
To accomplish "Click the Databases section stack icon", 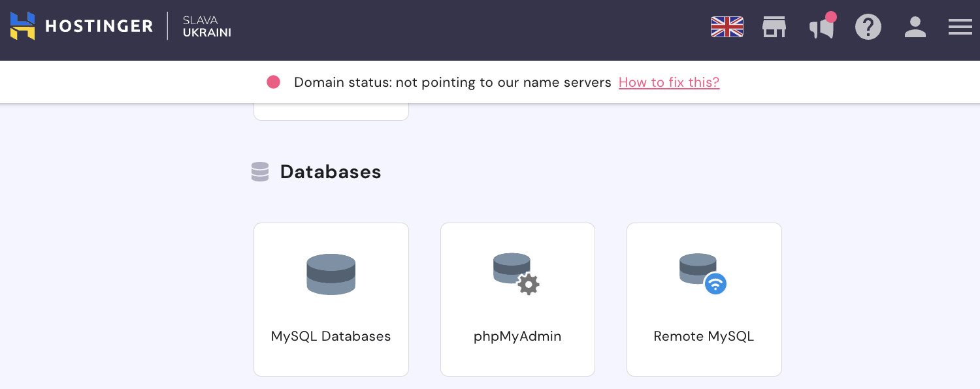I will click(x=260, y=172).
